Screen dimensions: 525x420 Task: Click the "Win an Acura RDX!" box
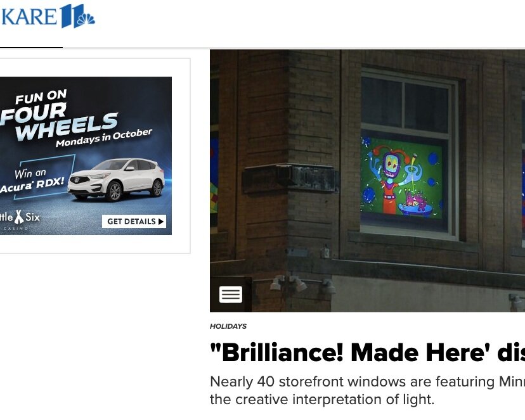click(37, 177)
